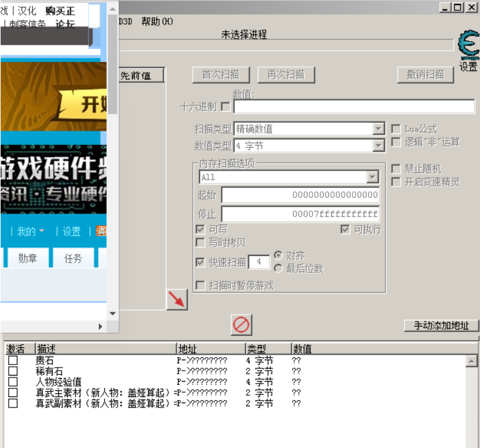The height and width of the screenshot is (448, 480).
Task: Click the 类型 column header
Action: point(268,349)
